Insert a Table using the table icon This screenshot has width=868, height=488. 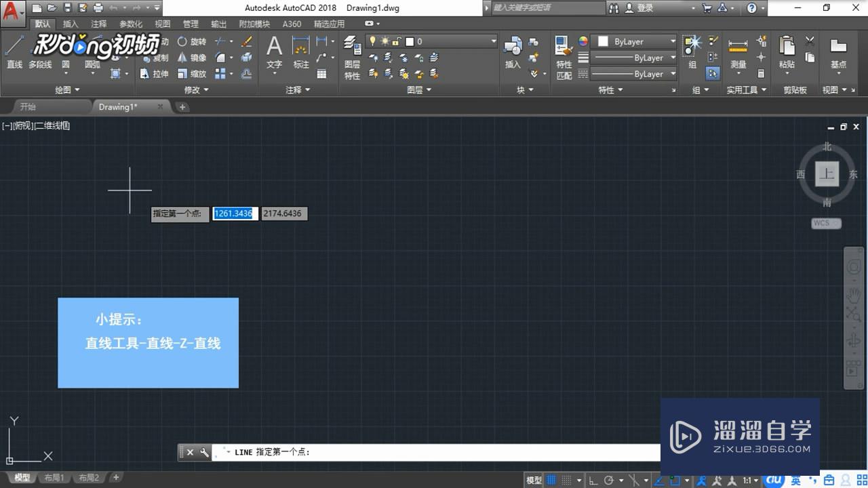[322, 74]
